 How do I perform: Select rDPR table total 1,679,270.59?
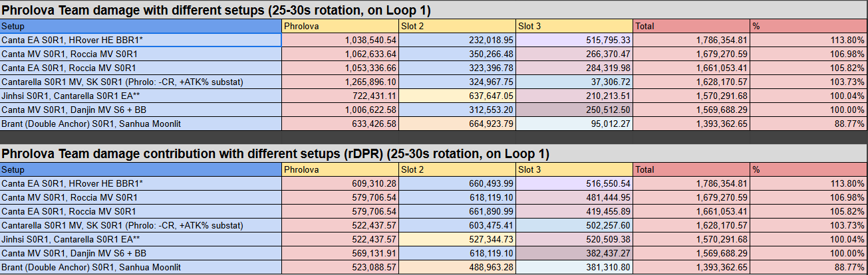click(692, 198)
